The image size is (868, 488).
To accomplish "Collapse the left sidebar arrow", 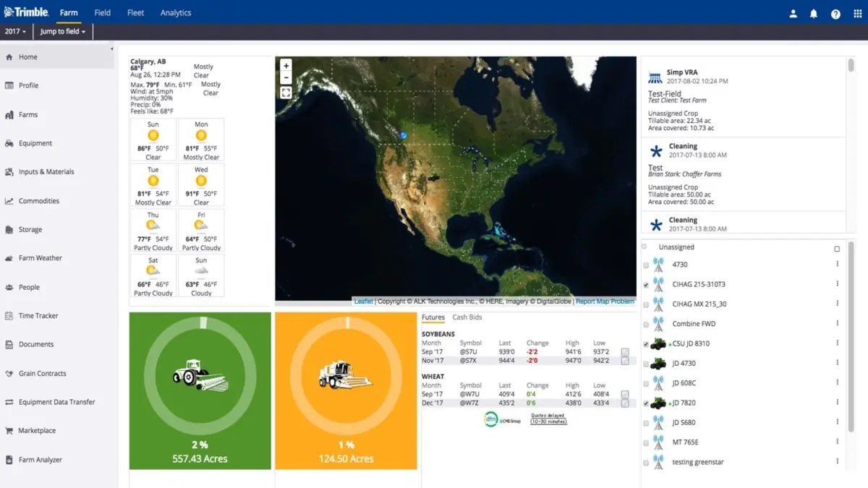I will (x=111, y=48).
